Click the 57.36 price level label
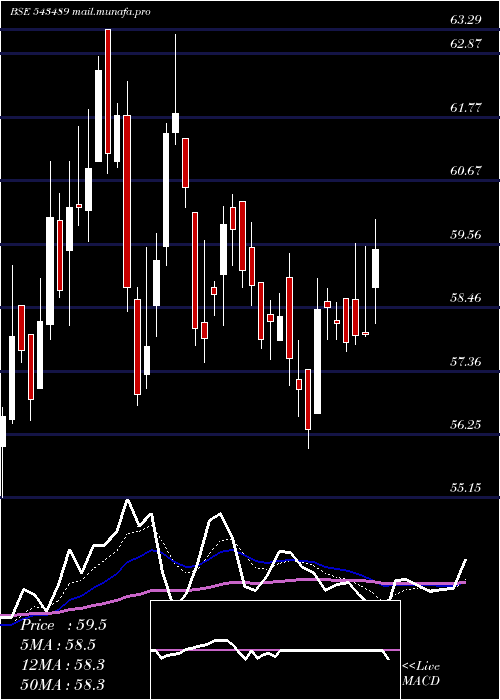 click(x=466, y=361)
